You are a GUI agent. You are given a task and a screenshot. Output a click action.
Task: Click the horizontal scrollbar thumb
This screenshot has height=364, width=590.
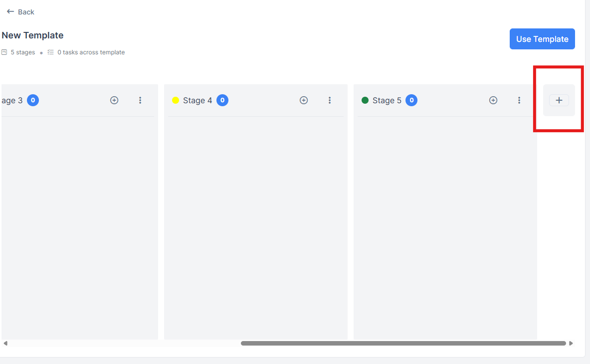[403, 344]
